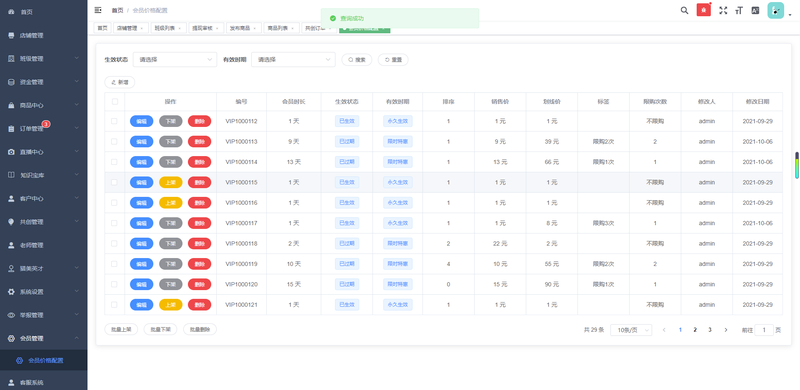
Task: Collapse the 会员管理 sidebar chevron
Action: click(x=77, y=338)
